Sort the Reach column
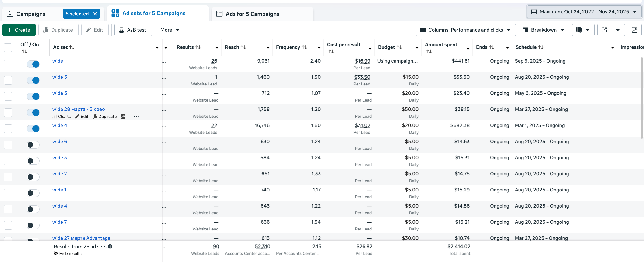This screenshot has height=262, width=644. 243,47
